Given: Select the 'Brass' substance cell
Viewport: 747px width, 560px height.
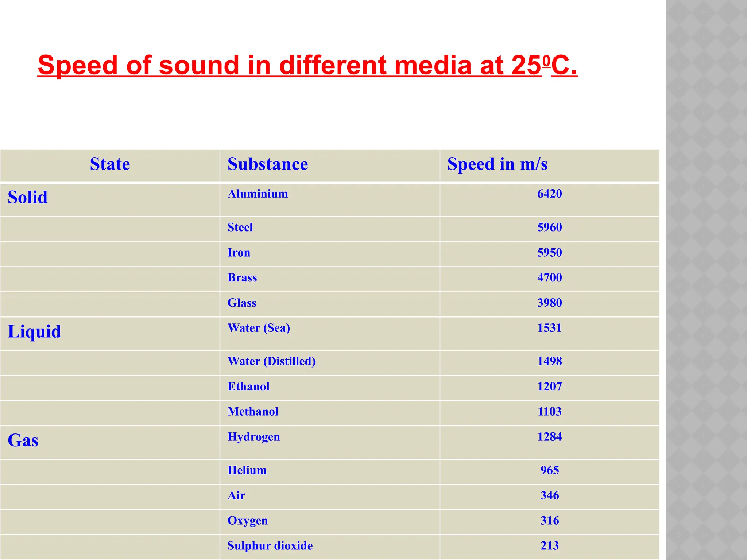Looking at the screenshot, I should click(330, 279).
